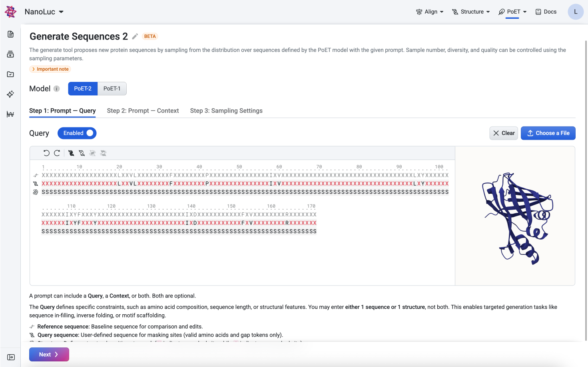Open the PoET menu dropdown
This screenshot has height=367, width=588.
tap(512, 12)
